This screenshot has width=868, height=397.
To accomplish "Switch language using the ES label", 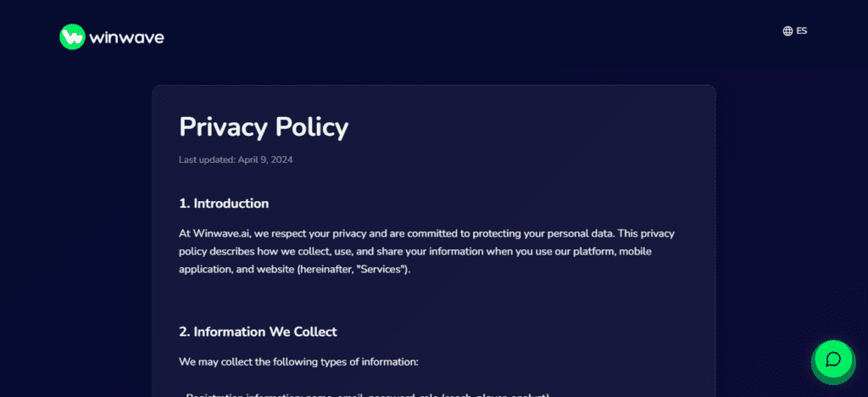I will (x=802, y=31).
